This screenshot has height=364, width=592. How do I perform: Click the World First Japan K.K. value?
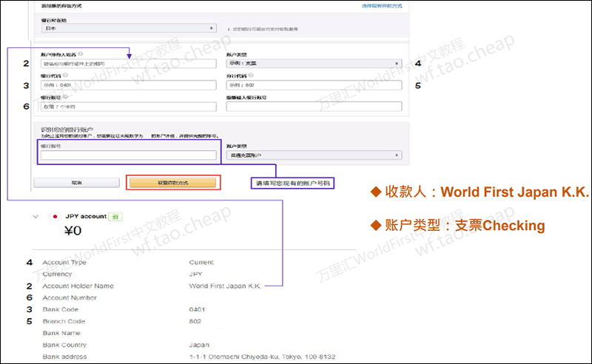click(225, 286)
